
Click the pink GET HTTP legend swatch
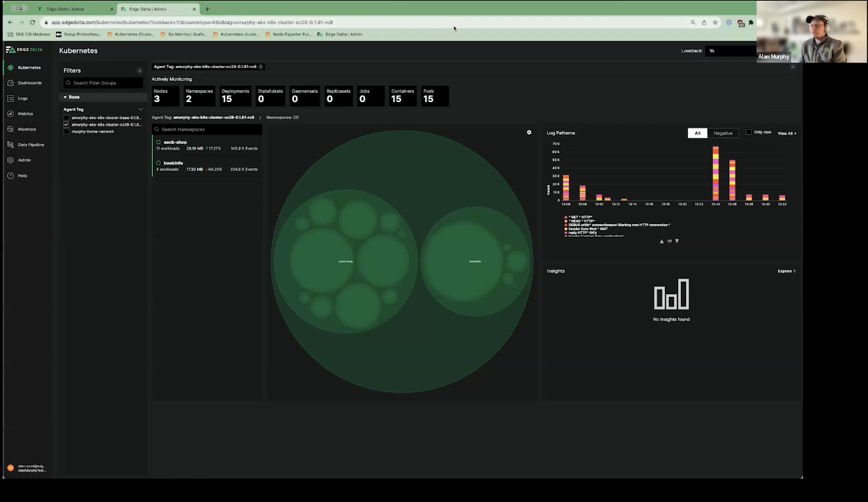click(x=565, y=216)
